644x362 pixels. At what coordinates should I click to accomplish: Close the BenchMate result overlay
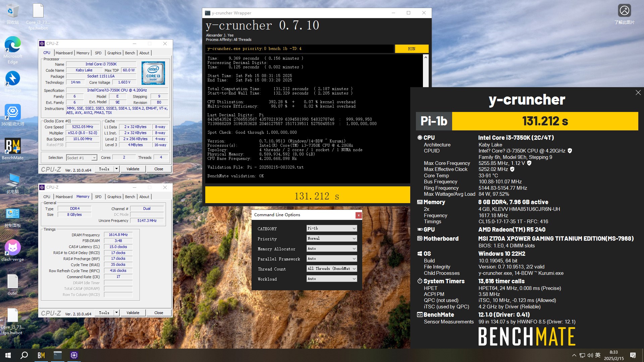tap(638, 93)
